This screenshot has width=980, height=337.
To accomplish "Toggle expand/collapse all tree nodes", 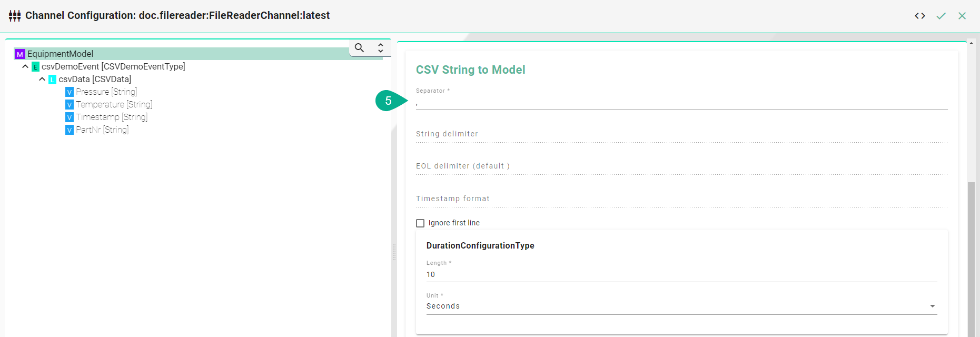I will pyautogui.click(x=381, y=48).
